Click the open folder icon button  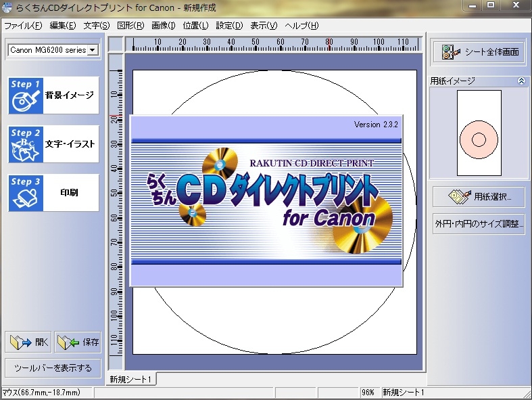click(x=28, y=342)
